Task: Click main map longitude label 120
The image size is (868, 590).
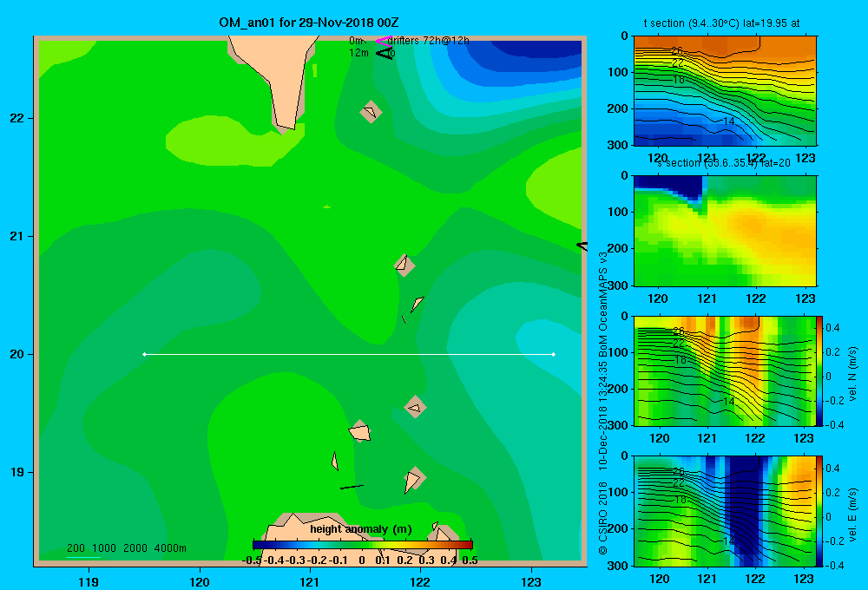Action: 200,581
